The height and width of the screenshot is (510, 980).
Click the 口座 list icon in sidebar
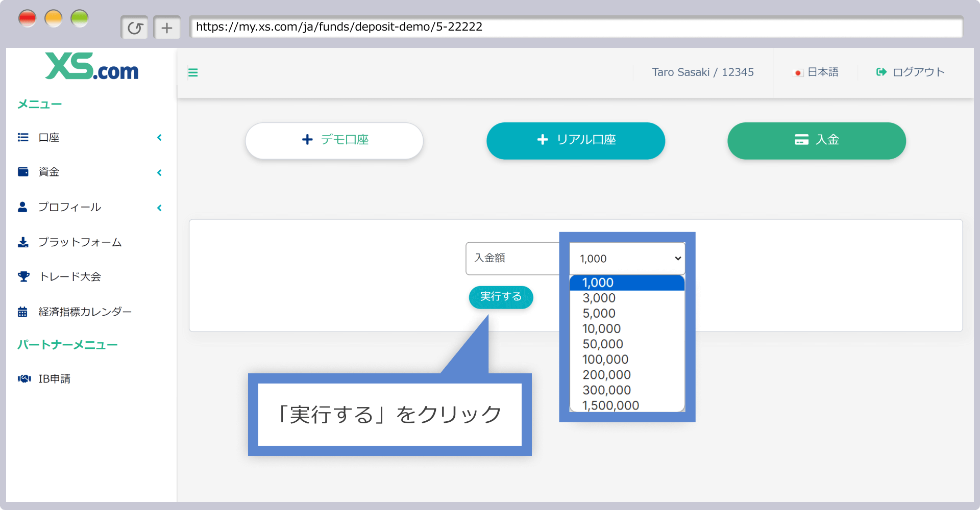point(23,137)
